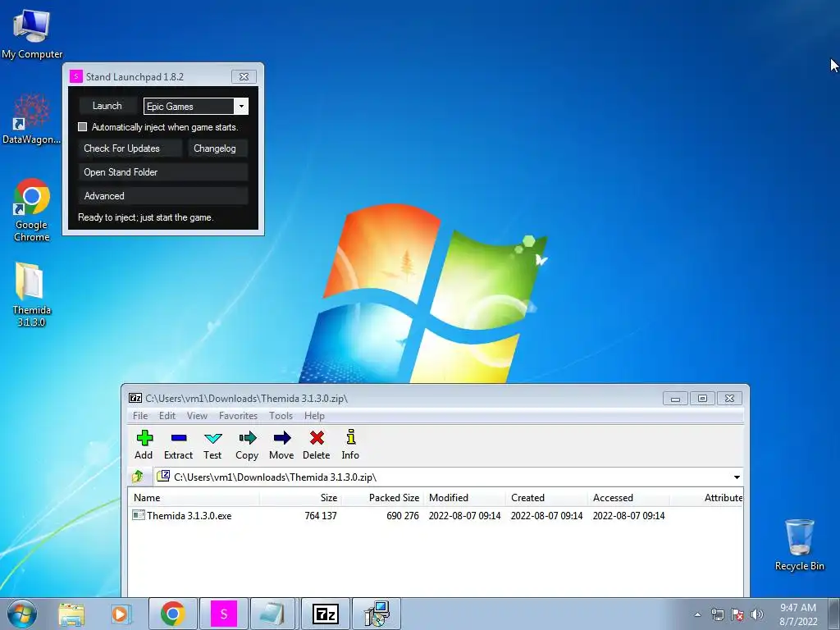Viewport: 840px width, 630px height.
Task: Select Themida 3.1.3.0.exe file row
Action: tap(435, 515)
